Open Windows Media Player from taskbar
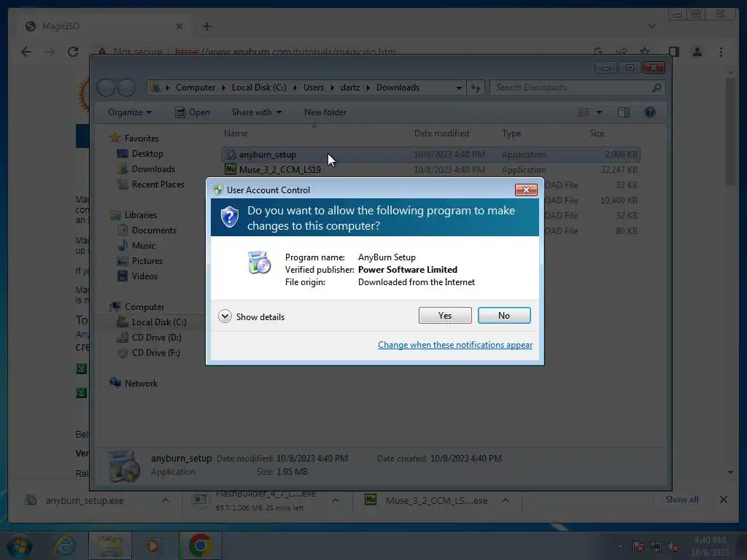The image size is (747, 560). 153,545
